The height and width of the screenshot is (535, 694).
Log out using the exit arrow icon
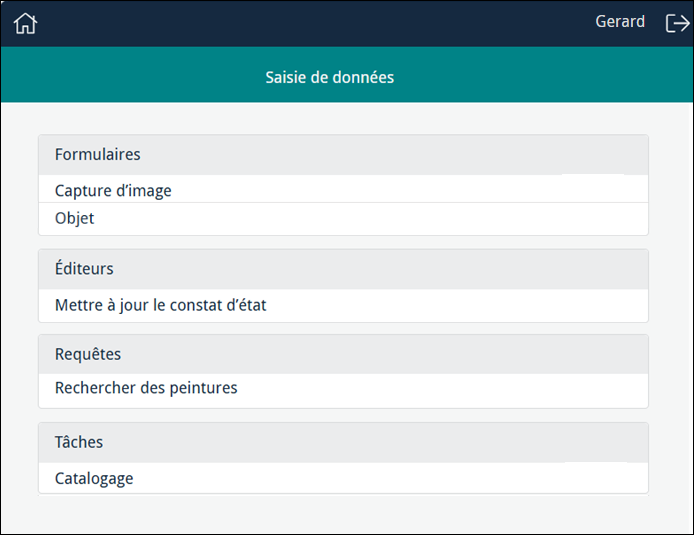point(677,23)
